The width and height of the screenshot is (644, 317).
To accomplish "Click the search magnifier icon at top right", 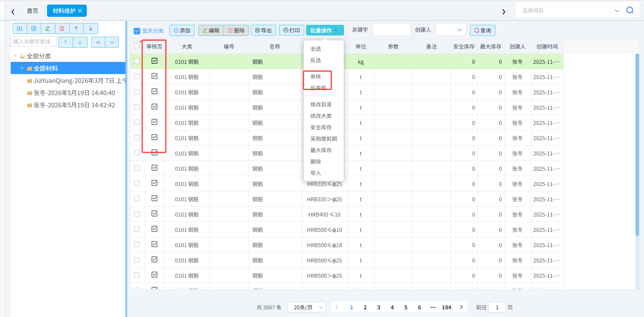I will 630,10.
